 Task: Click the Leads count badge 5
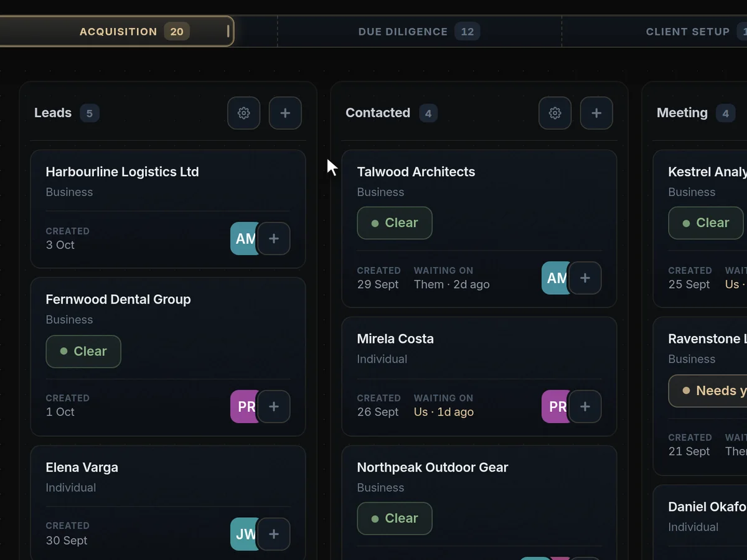click(x=90, y=113)
